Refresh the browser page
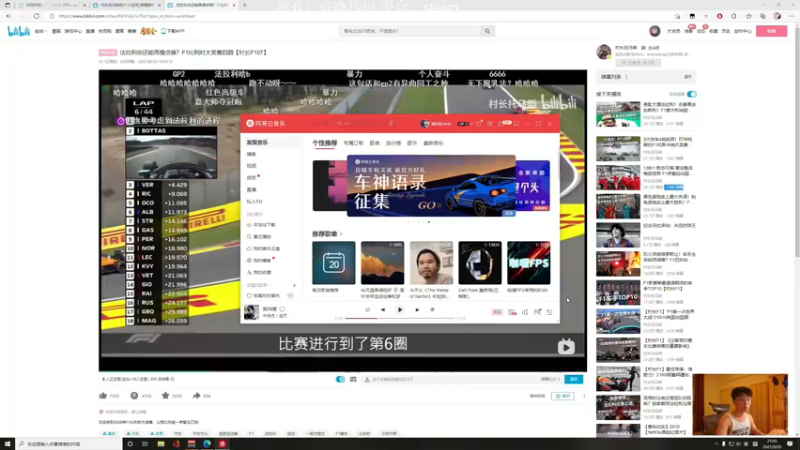Viewport: 800px width, 450px height. 36,16
